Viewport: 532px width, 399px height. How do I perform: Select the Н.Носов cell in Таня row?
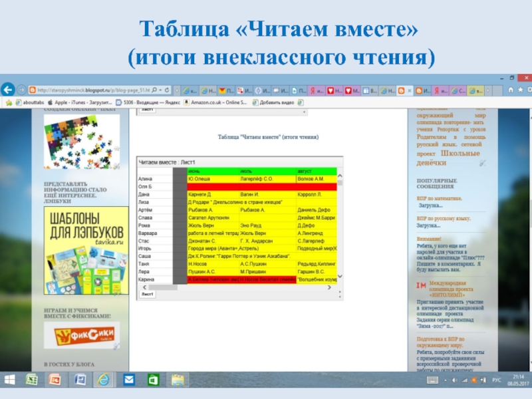(x=213, y=264)
